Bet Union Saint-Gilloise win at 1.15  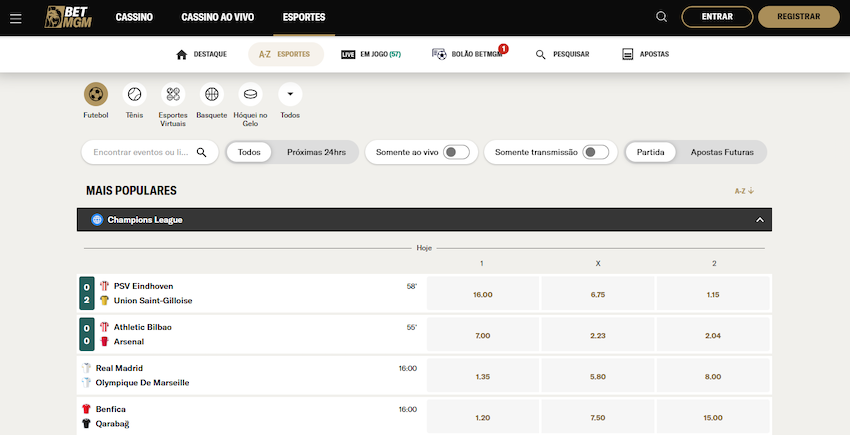pos(713,293)
